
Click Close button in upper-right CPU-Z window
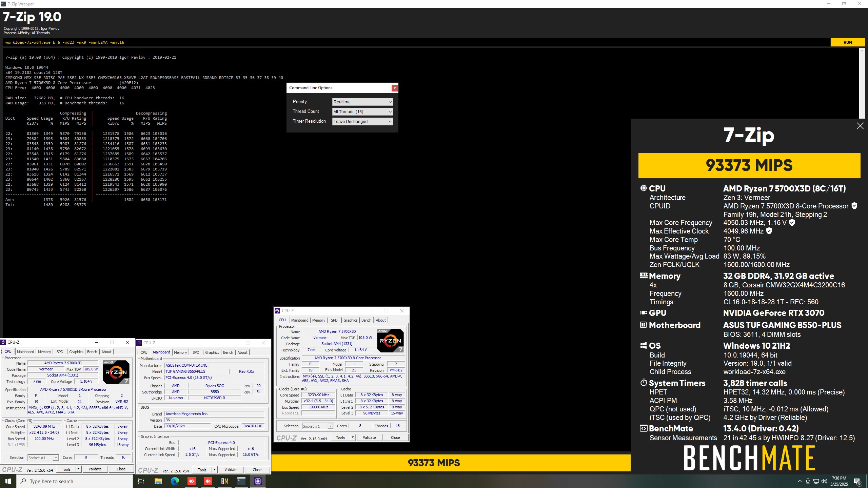pyautogui.click(x=395, y=438)
